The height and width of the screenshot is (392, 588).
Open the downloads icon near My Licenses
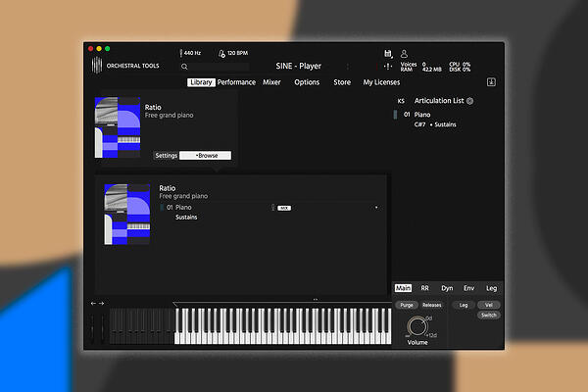(x=491, y=82)
